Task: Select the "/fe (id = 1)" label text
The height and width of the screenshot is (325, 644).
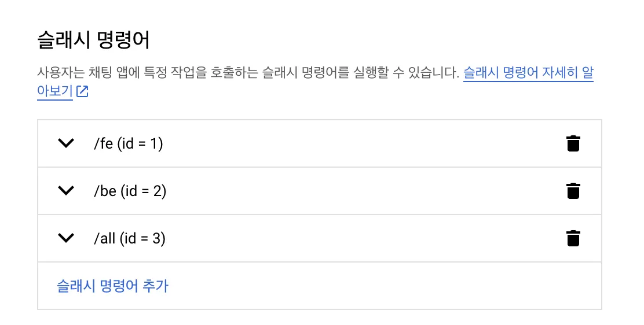Action: [x=128, y=143]
